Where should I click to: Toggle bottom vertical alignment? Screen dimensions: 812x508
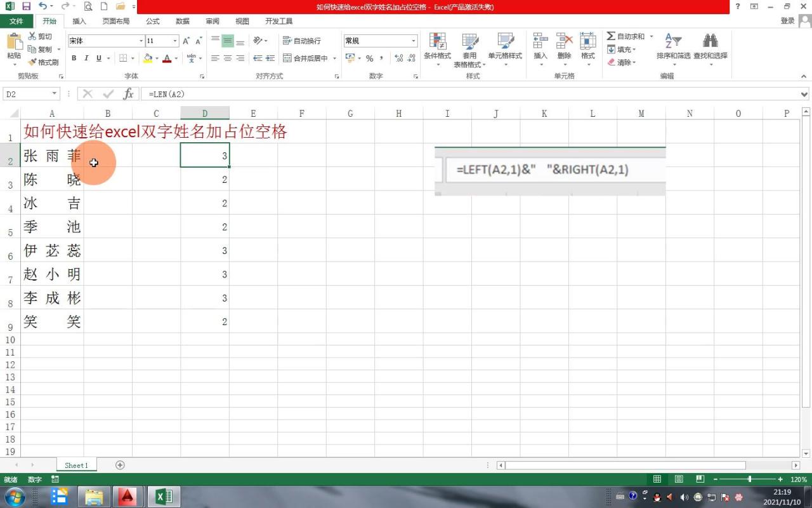click(240, 41)
